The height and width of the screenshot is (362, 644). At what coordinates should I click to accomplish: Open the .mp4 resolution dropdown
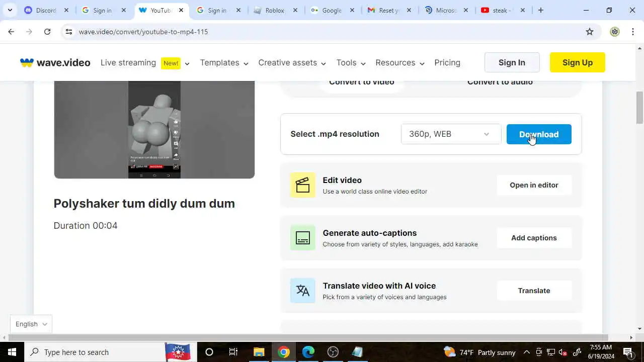[x=451, y=134]
